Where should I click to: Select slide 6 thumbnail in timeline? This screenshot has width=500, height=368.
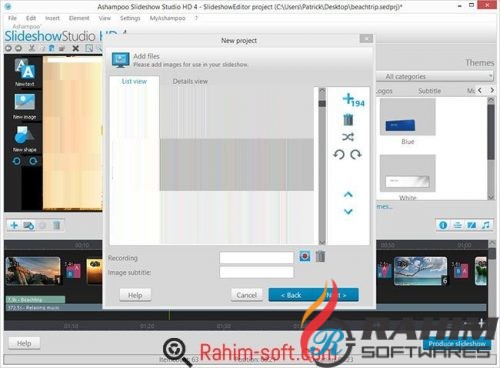[421, 271]
